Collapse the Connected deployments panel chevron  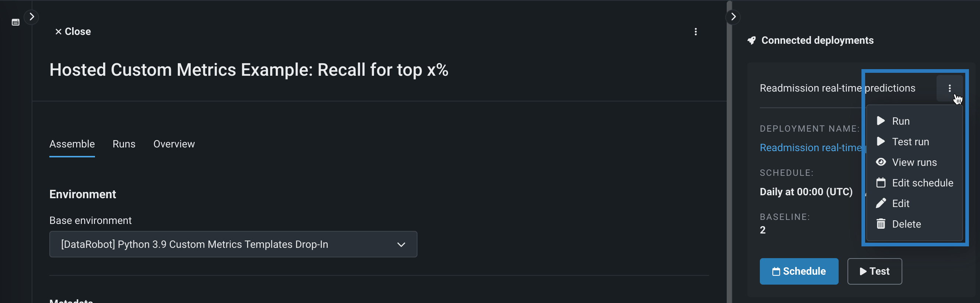click(x=733, y=17)
